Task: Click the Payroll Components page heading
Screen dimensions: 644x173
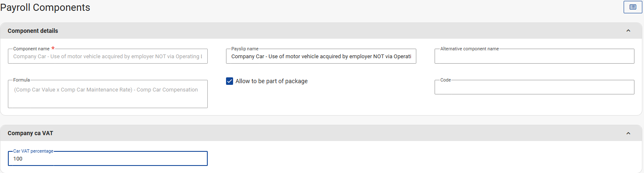Action: (45, 7)
